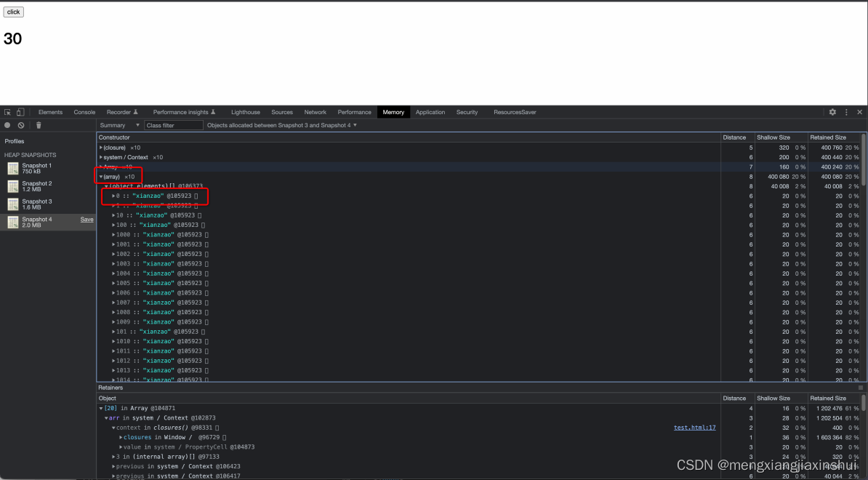Expand the system / Context ×10 row

(101, 157)
